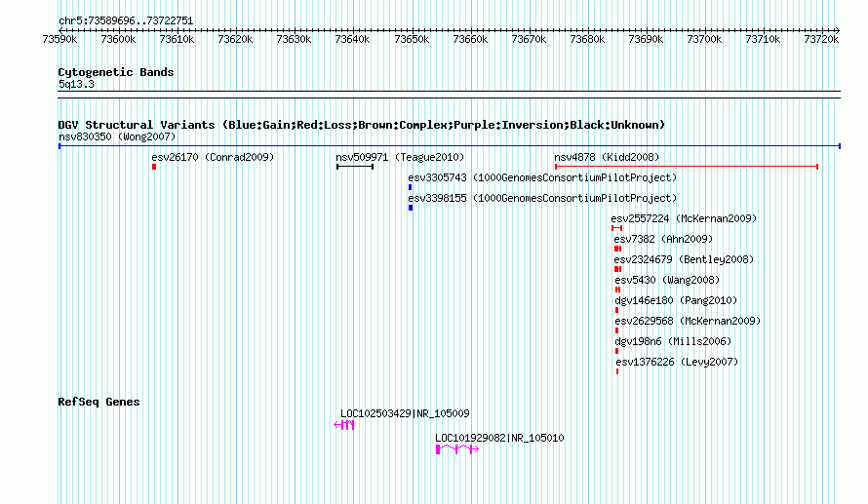This screenshot has width=868, height=504.
Task: Click the red esv2629568 loss marker
Action: (616, 330)
